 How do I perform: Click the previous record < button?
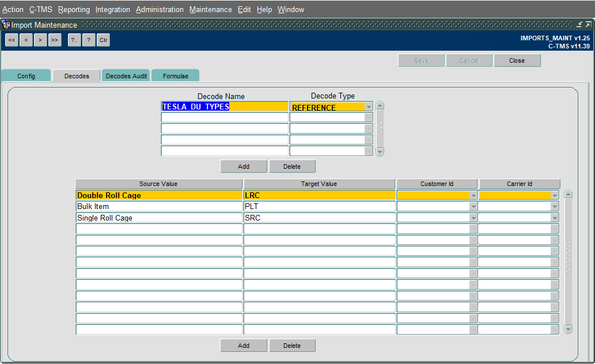pos(26,40)
